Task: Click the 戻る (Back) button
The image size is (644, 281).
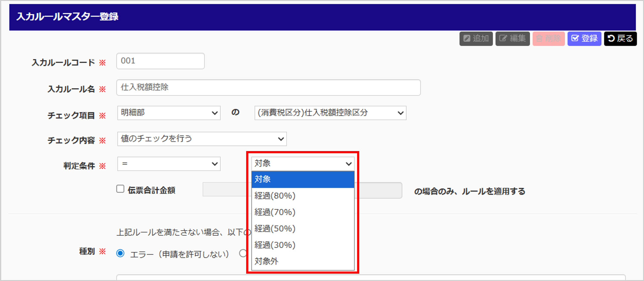Action: pos(620,39)
